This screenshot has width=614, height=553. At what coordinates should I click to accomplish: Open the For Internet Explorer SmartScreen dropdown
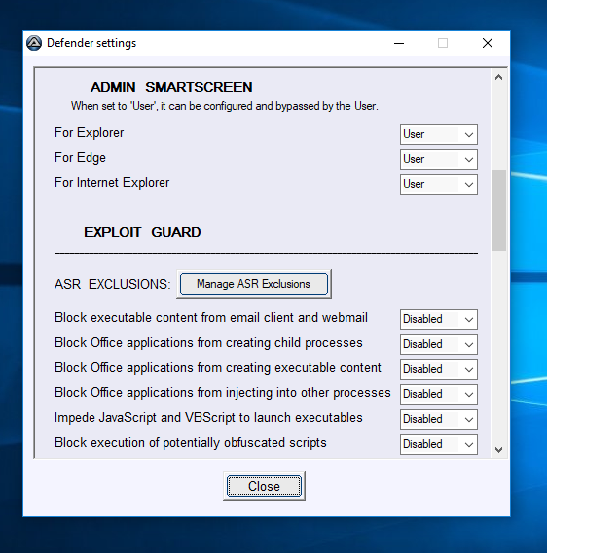(x=439, y=184)
